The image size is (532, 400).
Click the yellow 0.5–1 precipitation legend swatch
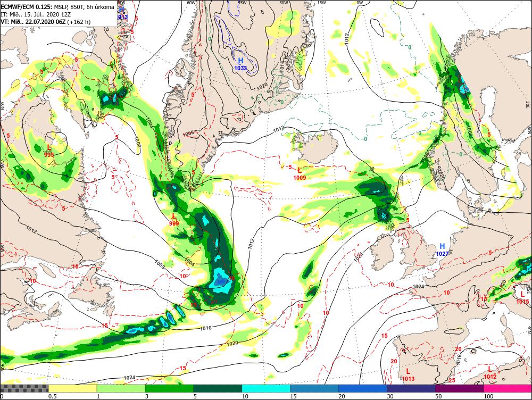(72, 388)
